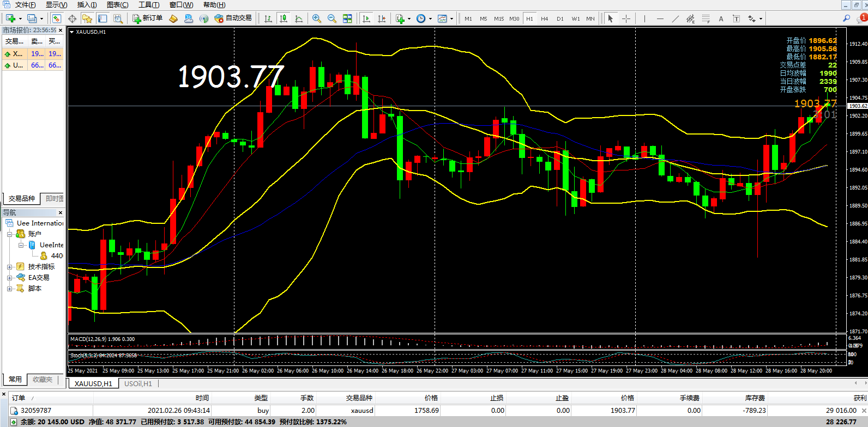Select the second symbol row in Market Watch
This screenshot has height=427, width=868.
click(x=33, y=65)
